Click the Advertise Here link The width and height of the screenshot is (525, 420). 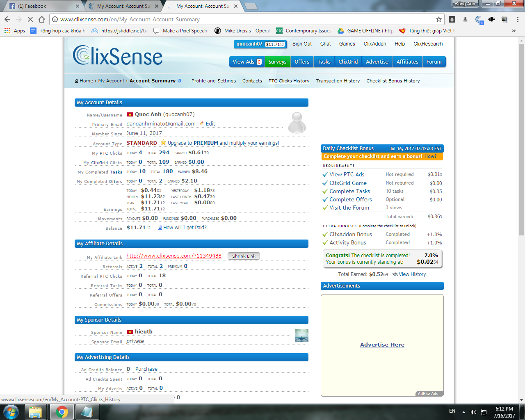click(382, 345)
